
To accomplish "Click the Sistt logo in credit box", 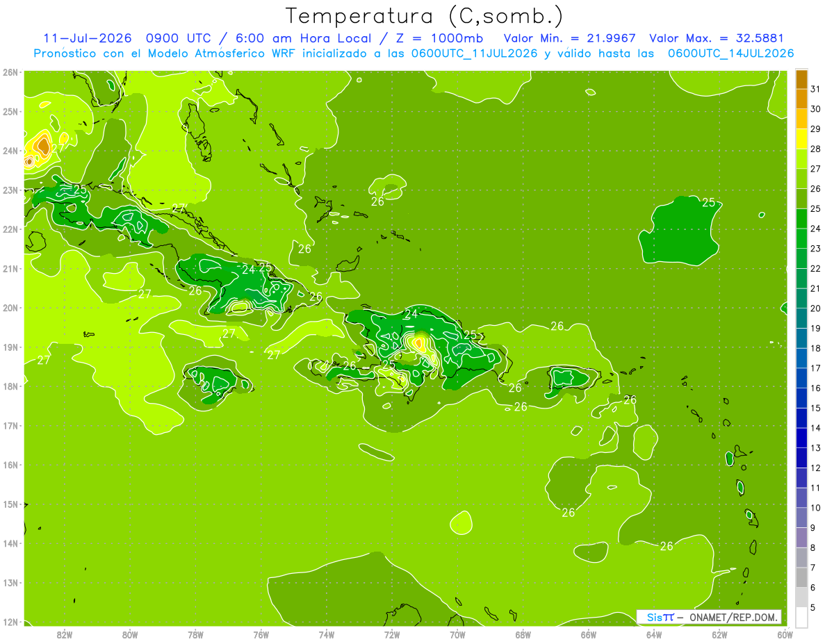I will click(x=660, y=618).
